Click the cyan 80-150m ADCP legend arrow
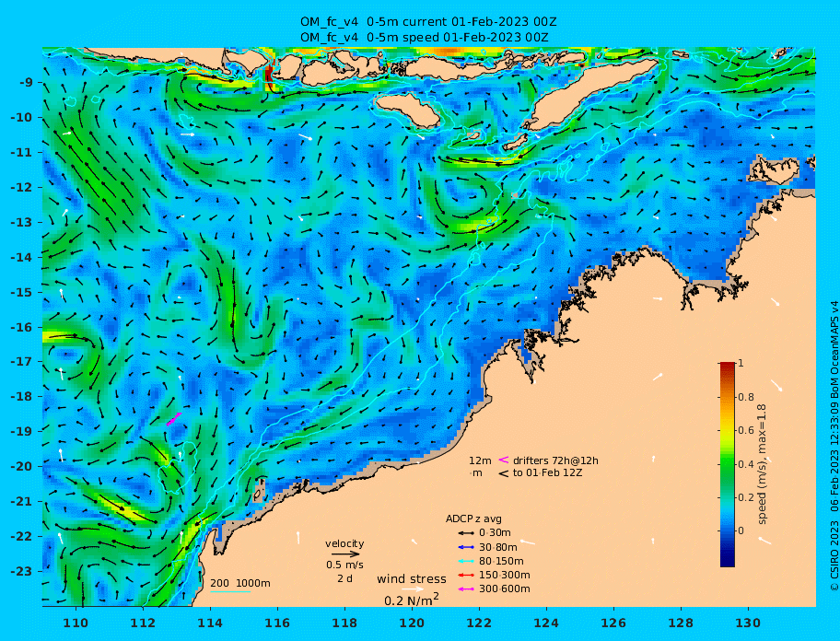Viewport: 840px width, 641px height. pos(467,561)
